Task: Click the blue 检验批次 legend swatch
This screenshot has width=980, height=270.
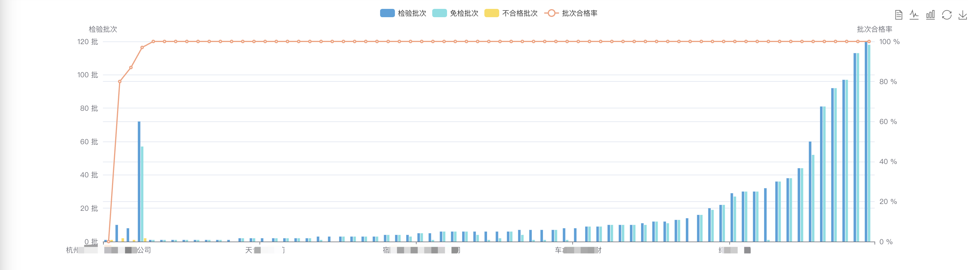Action: [387, 13]
